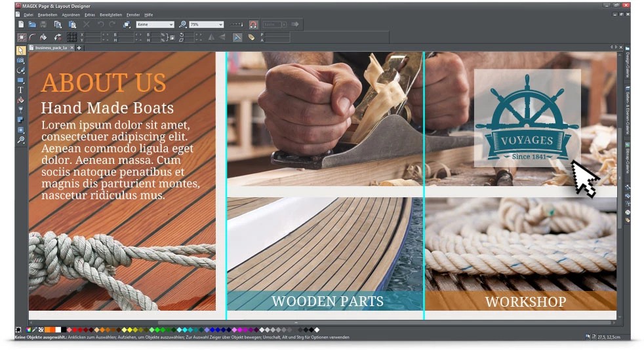644x350 pixels.
Task: Click the Open file folder icon
Action: point(32,25)
